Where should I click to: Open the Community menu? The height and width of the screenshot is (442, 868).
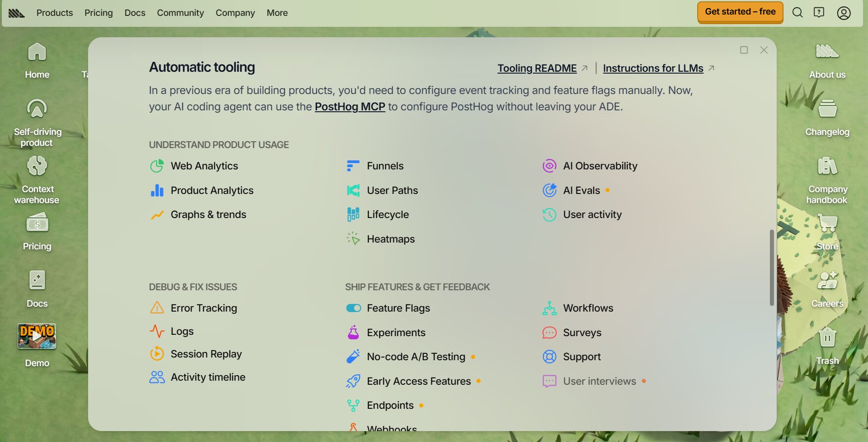(x=180, y=13)
